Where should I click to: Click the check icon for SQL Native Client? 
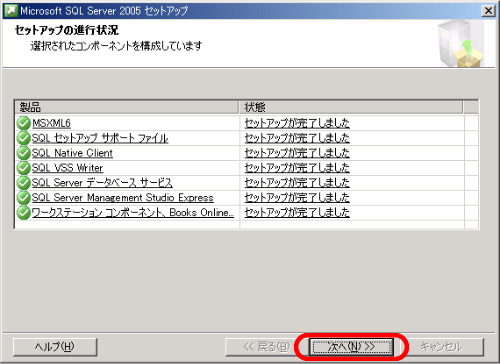tap(23, 153)
